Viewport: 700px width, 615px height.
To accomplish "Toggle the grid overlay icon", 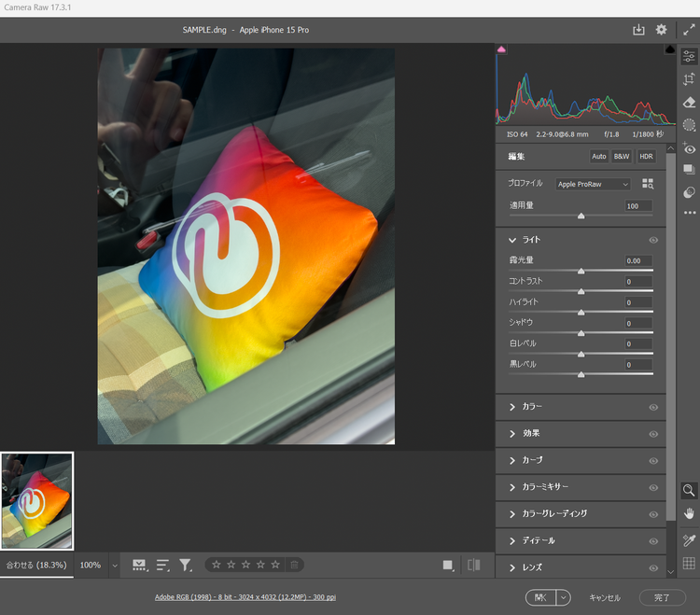I will (x=689, y=564).
